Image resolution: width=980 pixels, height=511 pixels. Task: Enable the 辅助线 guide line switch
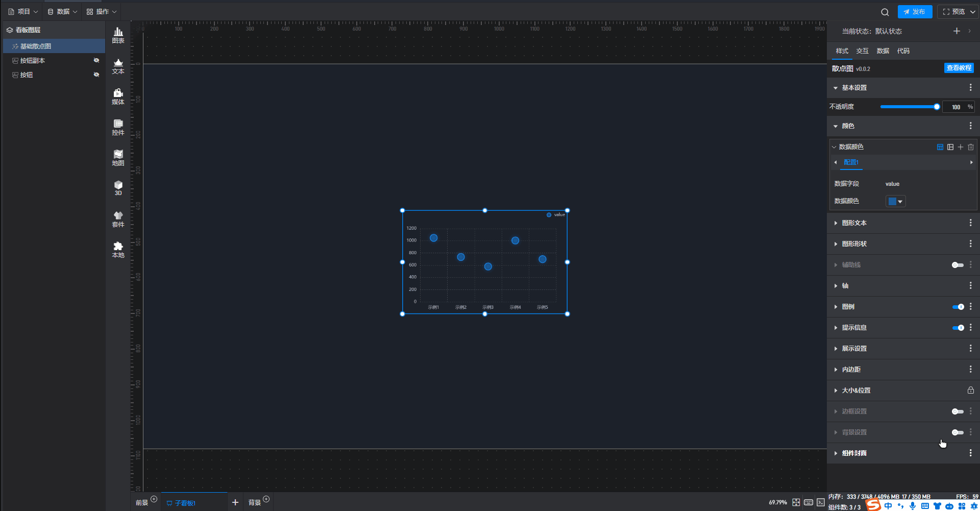958,265
